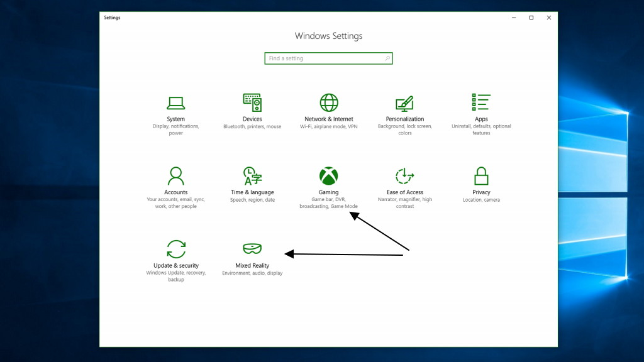Open the Network & Internet globe icon
644x362 pixels.
pos(328,102)
